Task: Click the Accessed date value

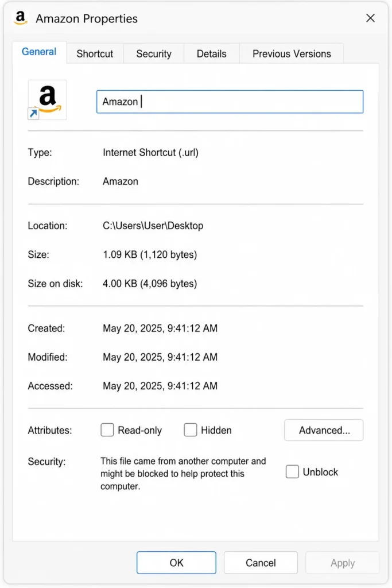Action: point(160,385)
